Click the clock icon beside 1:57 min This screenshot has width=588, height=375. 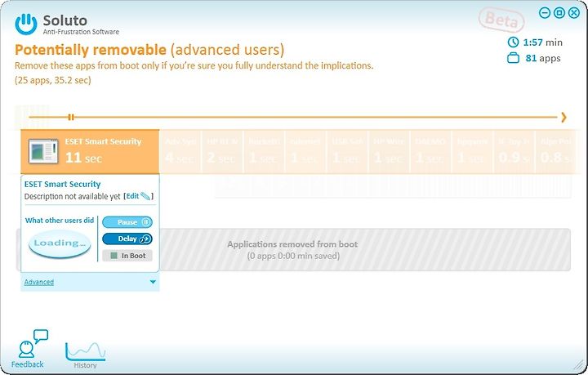click(513, 42)
